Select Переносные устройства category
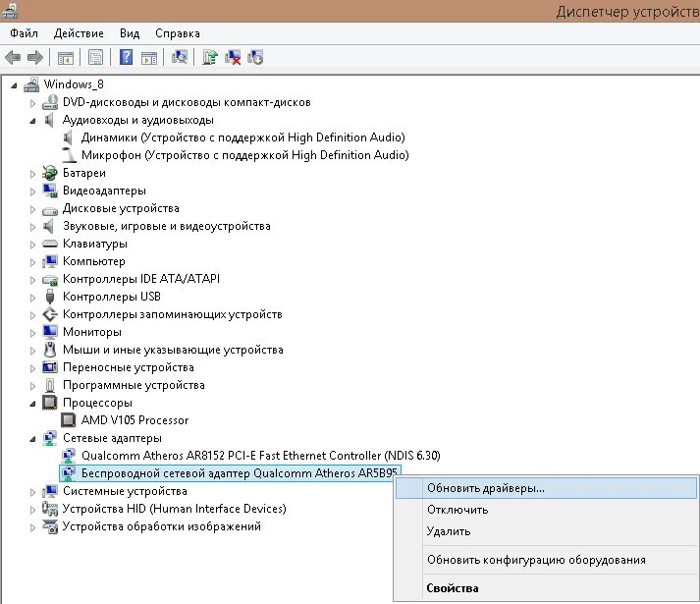 tap(129, 367)
